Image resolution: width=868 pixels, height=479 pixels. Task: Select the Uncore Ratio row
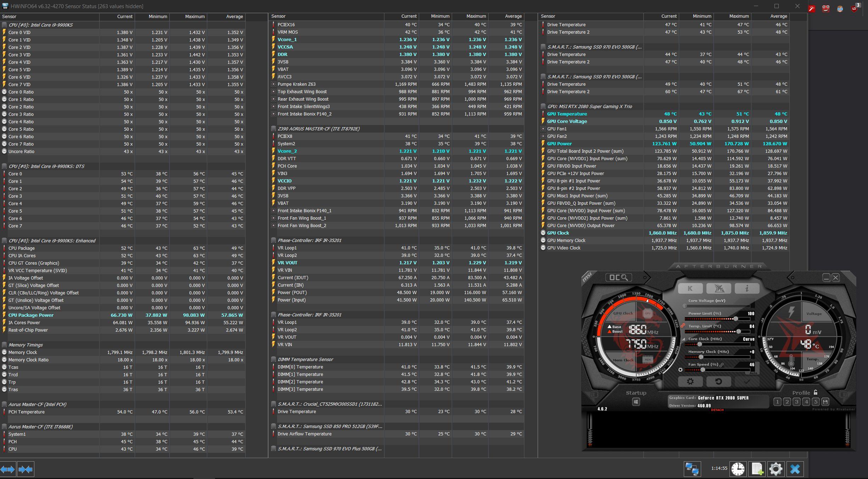pyautogui.click(x=123, y=151)
